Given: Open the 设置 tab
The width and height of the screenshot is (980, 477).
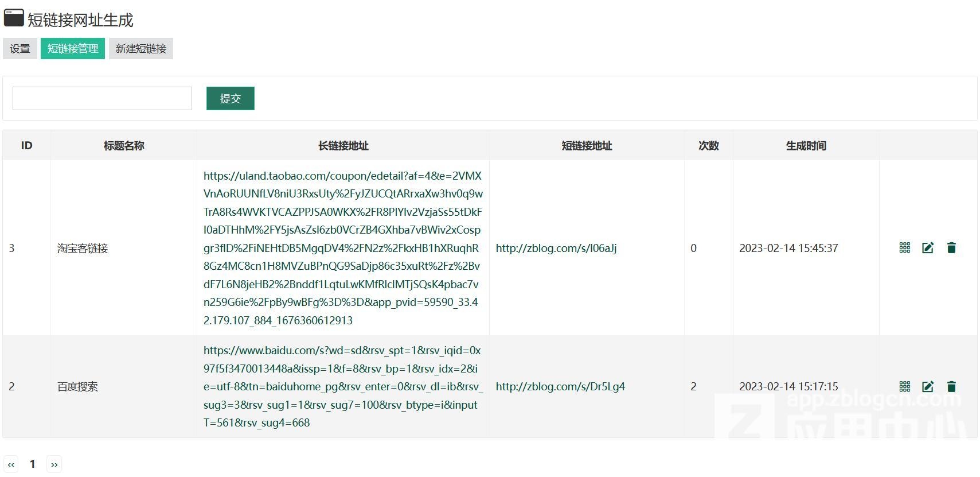Looking at the screenshot, I should (20, 49).
